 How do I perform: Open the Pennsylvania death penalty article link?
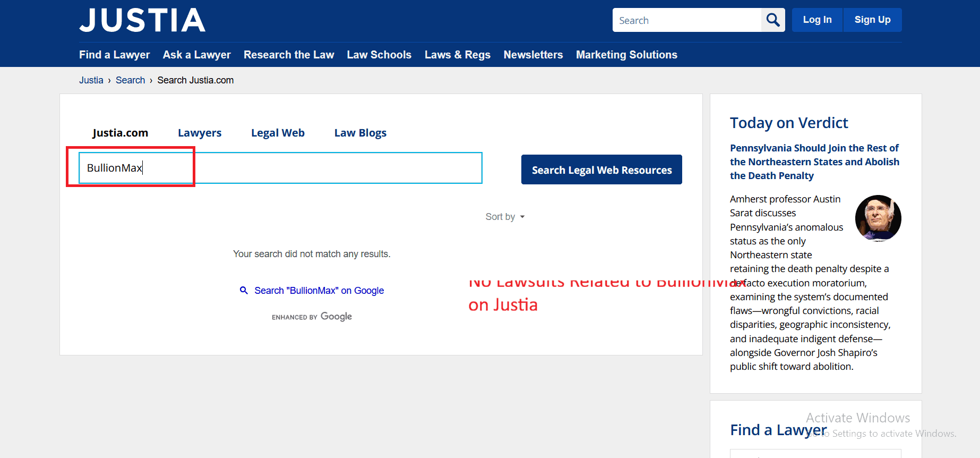[814, 162]
